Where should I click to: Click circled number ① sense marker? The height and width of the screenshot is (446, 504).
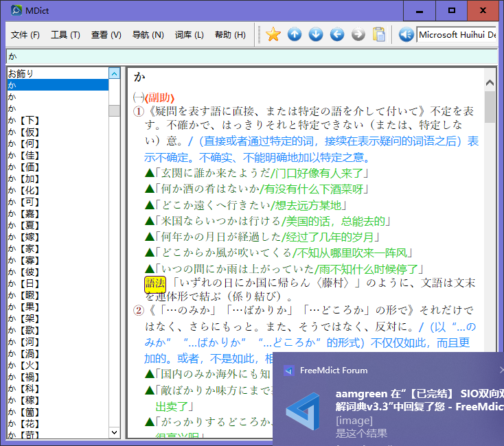point(139,111)
